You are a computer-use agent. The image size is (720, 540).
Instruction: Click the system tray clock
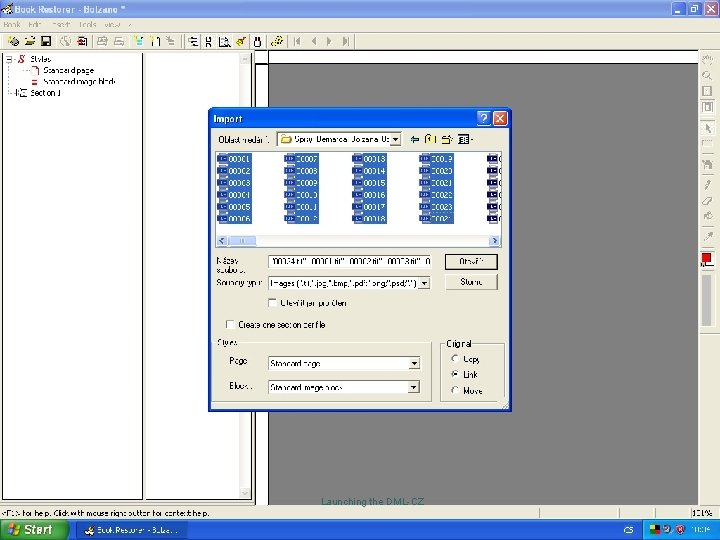703,530
